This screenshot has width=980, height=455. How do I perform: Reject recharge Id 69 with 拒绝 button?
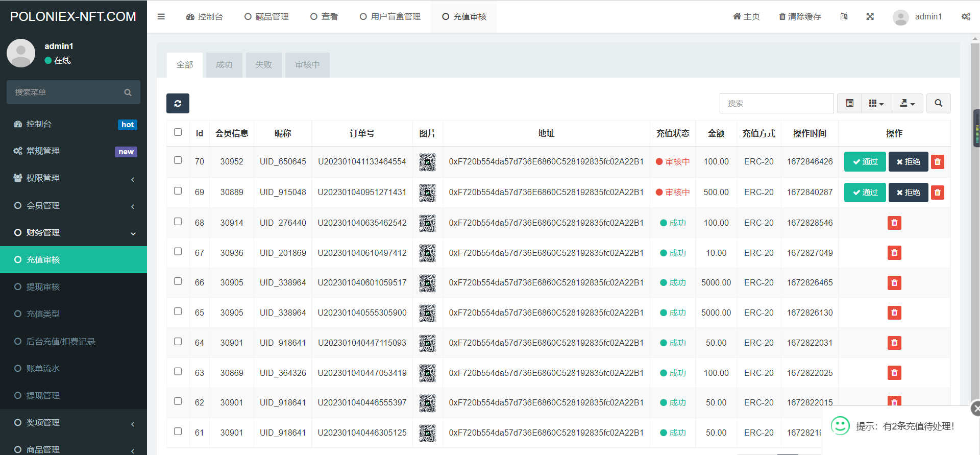point(908,193)
